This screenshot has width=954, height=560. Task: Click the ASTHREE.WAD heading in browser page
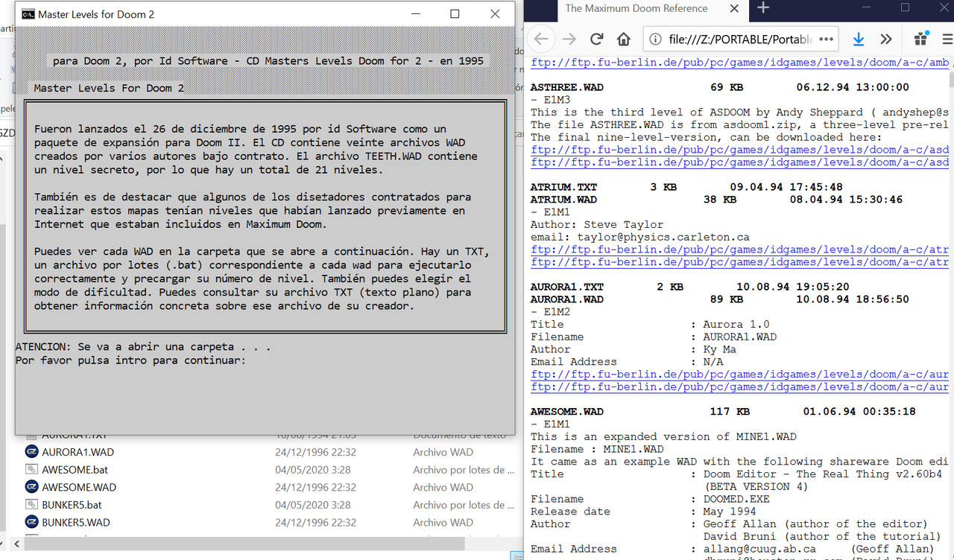tap(567, 87)
